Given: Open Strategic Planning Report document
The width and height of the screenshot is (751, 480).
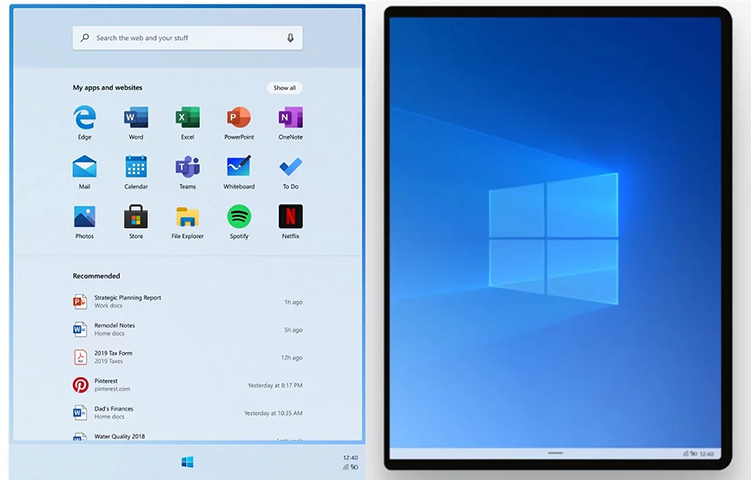Looking at the screenshot, I should tap(127, 297).
